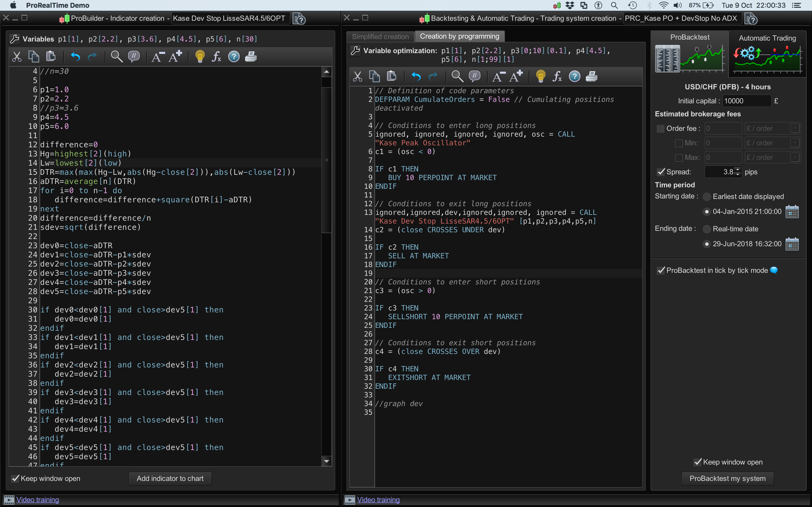Open the search magnifier in ProBuilder toolbar
The image size is (812, 507).
(x=116, y=56)
